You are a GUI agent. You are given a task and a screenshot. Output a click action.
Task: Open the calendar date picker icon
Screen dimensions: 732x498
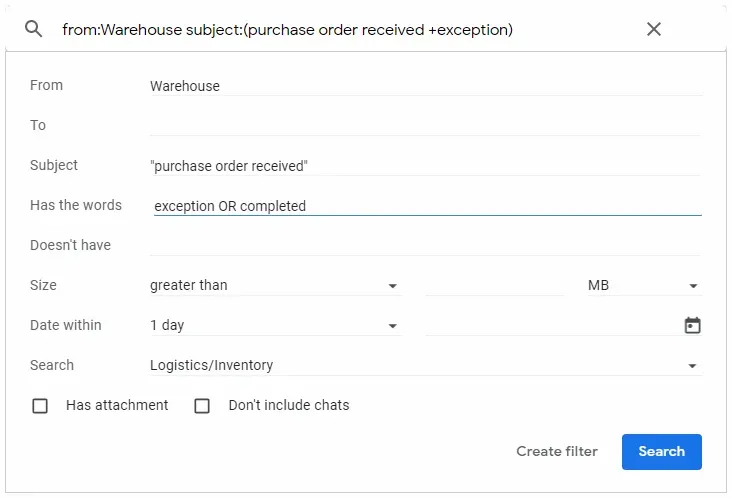coord(692,325)
